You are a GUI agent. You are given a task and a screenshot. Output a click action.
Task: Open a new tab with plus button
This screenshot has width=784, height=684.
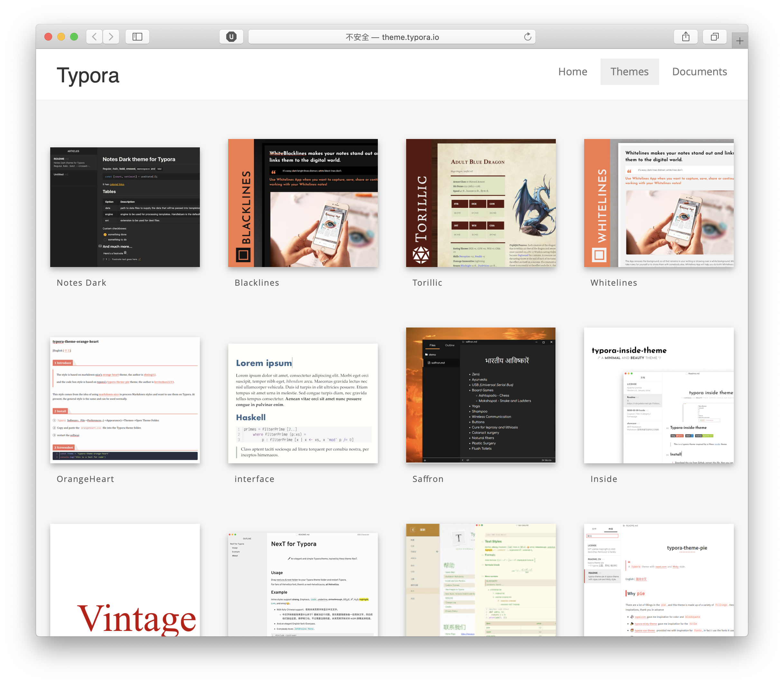click(x=739, y=41)
